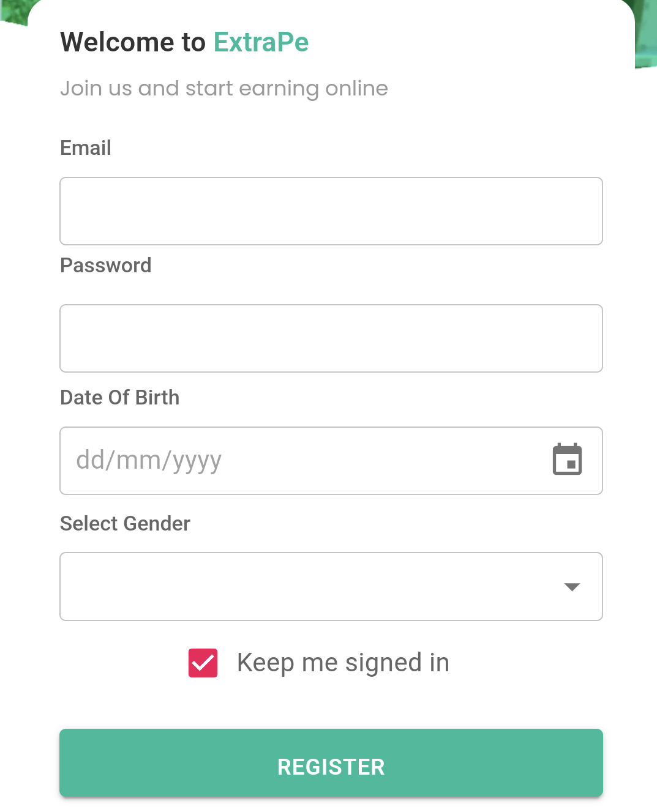The width and height of the screenshot is (657, 812).
Task: Open the calendar date picker icon
Action: tap(567, 460)
